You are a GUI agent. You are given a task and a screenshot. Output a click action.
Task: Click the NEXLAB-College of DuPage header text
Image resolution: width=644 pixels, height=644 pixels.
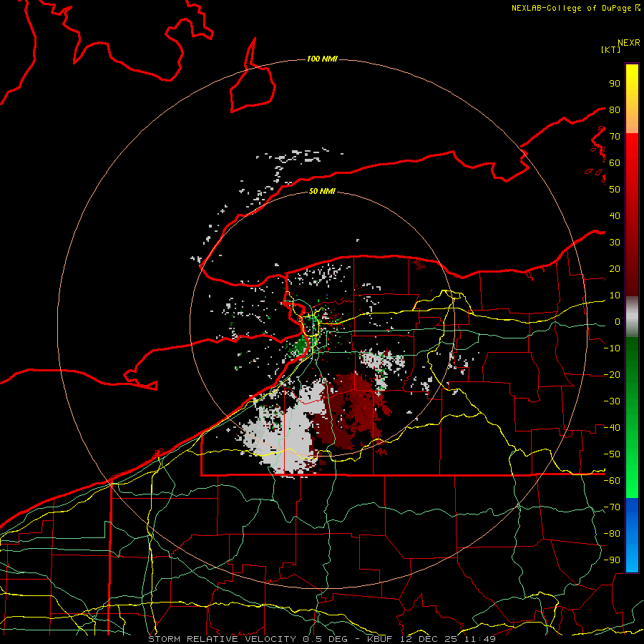[x=575, y=8]
